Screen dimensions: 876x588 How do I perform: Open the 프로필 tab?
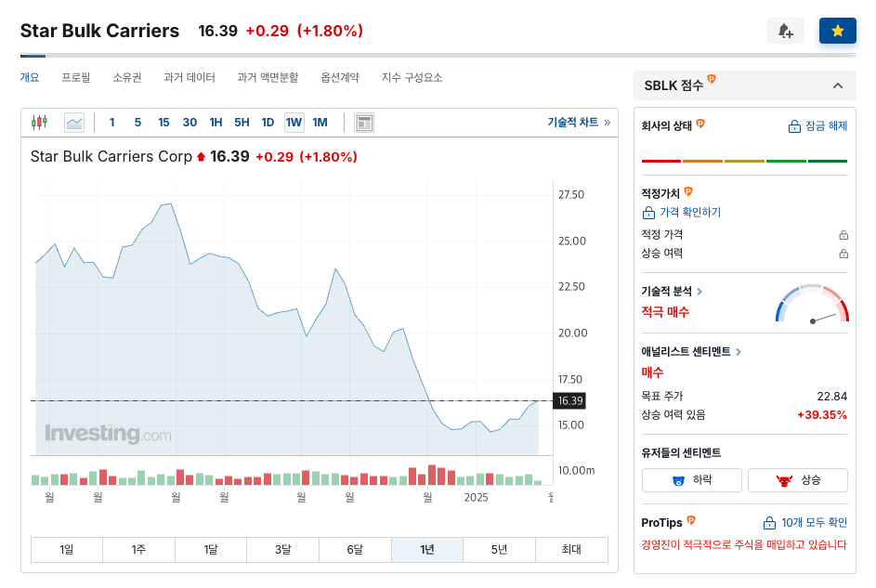pyautogui.click(x=75, y=78)
